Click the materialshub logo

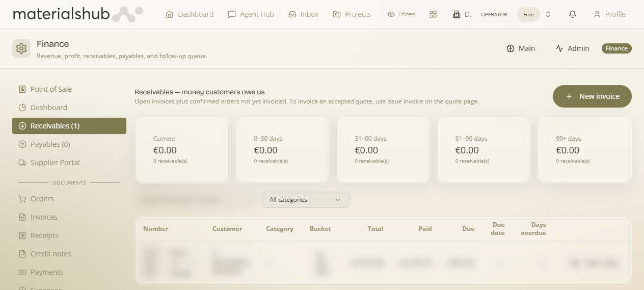[77, 14]
